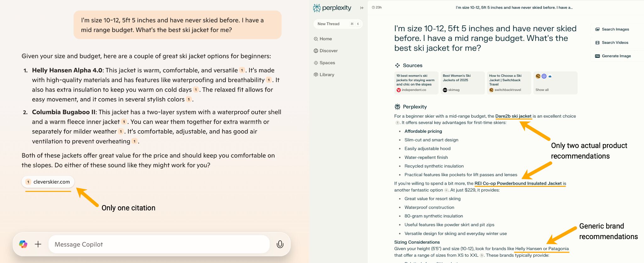Type in the Message Copilot field
The height and width of the screenshot is (263, 644).
tap(159, 244)
